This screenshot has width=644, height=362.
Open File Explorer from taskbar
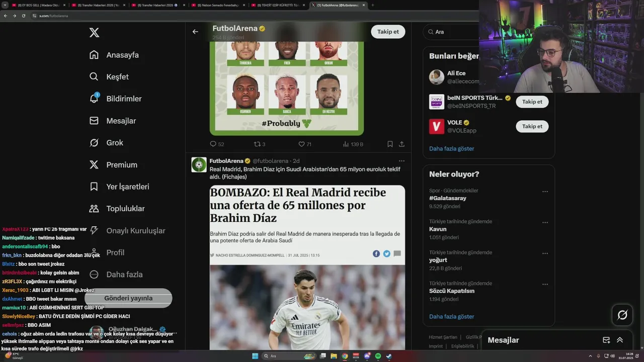tap(334, 356)
